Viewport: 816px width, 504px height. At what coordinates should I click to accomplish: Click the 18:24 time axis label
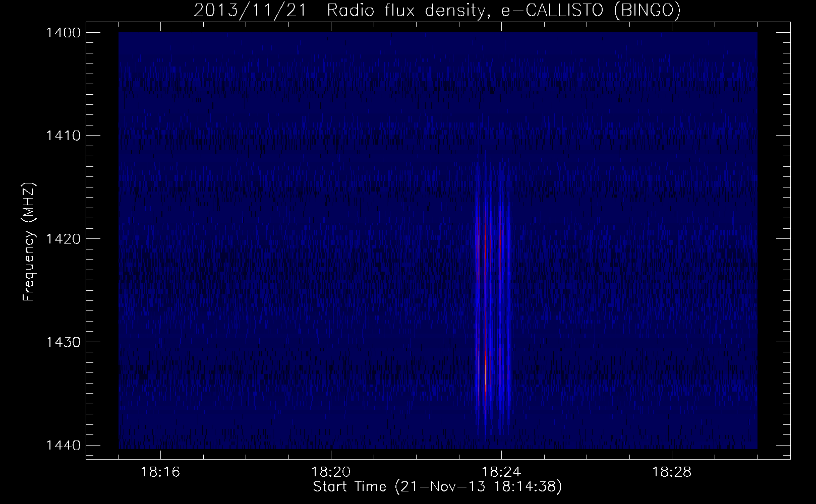pyautogui.click(x=502, y=472)
